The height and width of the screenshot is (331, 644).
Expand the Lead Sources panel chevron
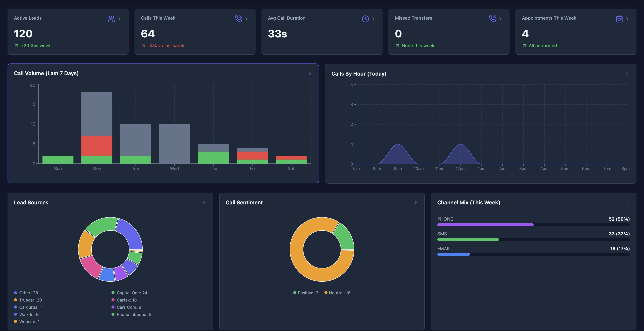(x=204, y=203)
